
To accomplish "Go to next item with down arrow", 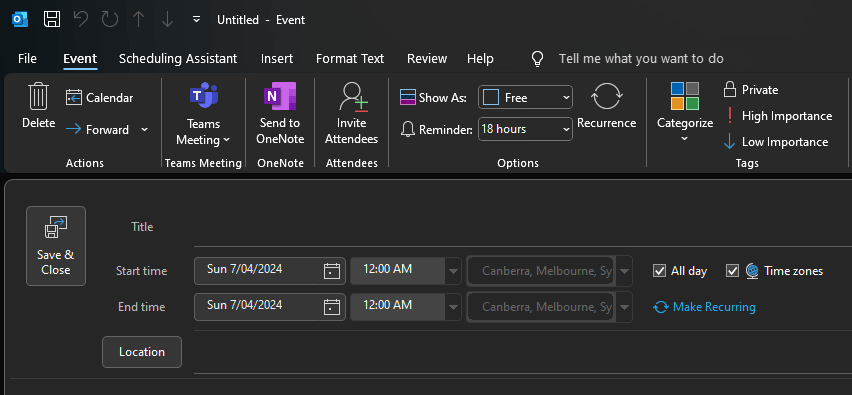I will 167,20.
